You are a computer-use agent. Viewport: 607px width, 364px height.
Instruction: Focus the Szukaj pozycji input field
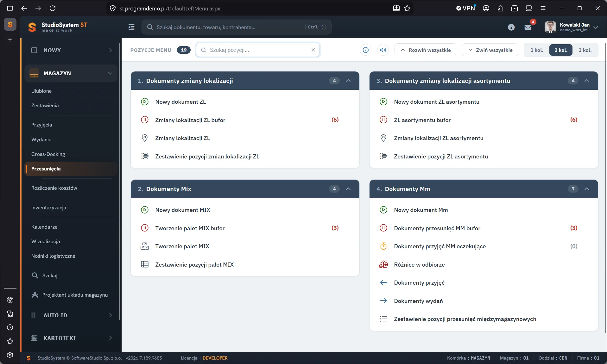point(258,50)
